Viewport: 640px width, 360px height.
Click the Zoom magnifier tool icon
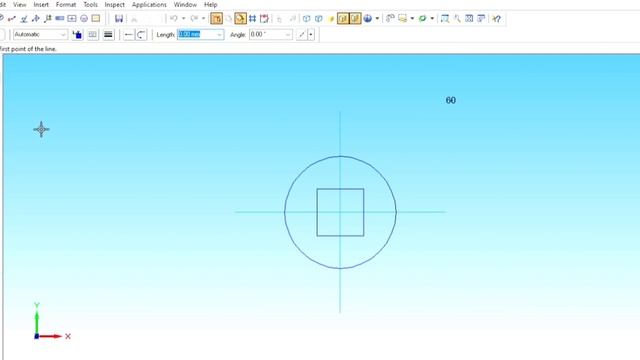tap(457, 19)
